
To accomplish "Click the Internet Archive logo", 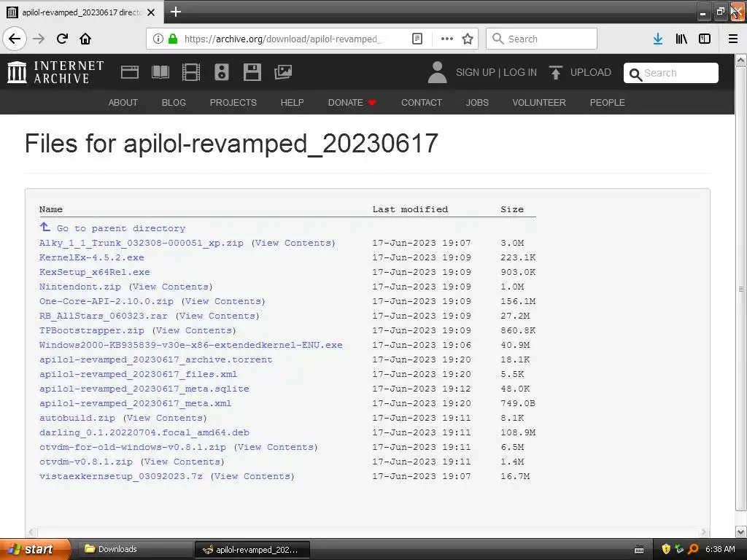I will [x=55, y=72].
